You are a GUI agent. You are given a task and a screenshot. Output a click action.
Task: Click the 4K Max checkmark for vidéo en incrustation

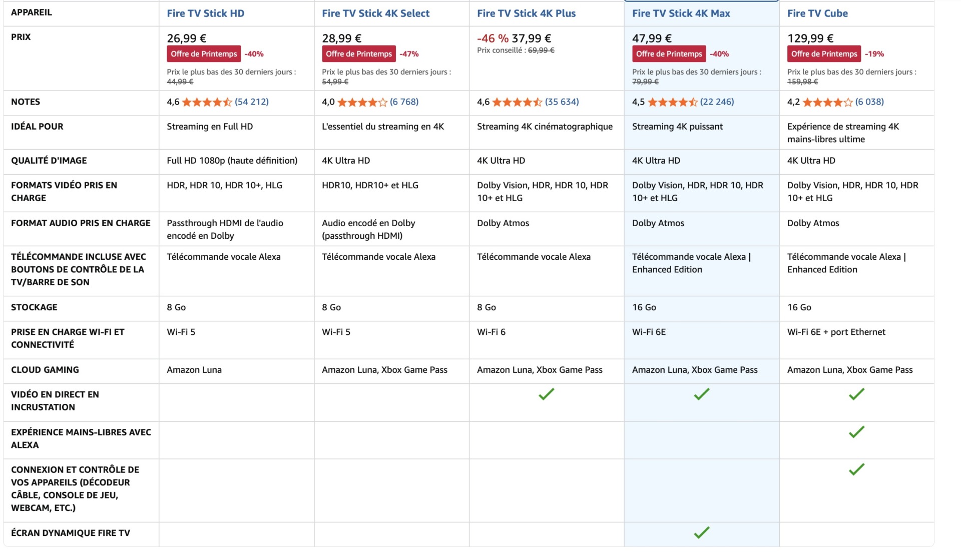coord(702,394)
